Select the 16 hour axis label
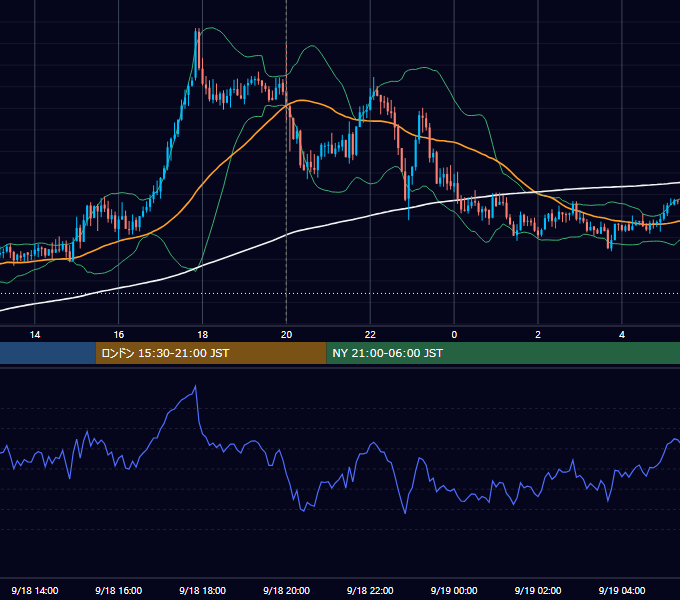 (118, 335)
